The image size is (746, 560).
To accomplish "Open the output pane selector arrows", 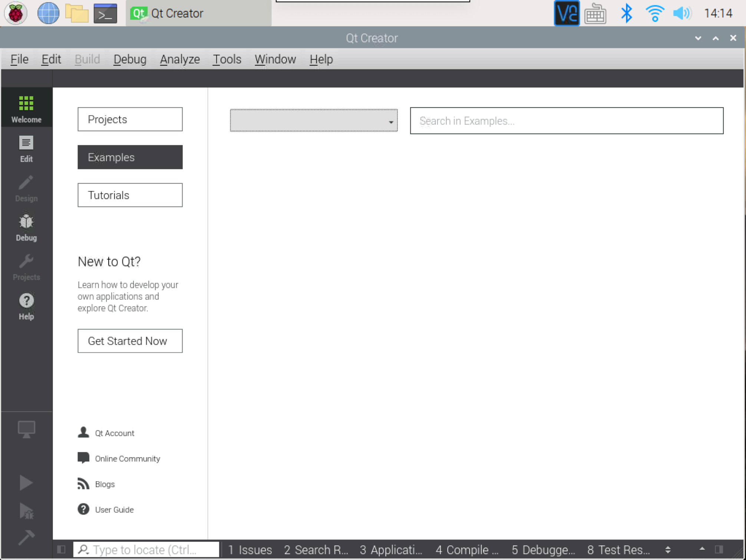I will click(x=667, y=549).
